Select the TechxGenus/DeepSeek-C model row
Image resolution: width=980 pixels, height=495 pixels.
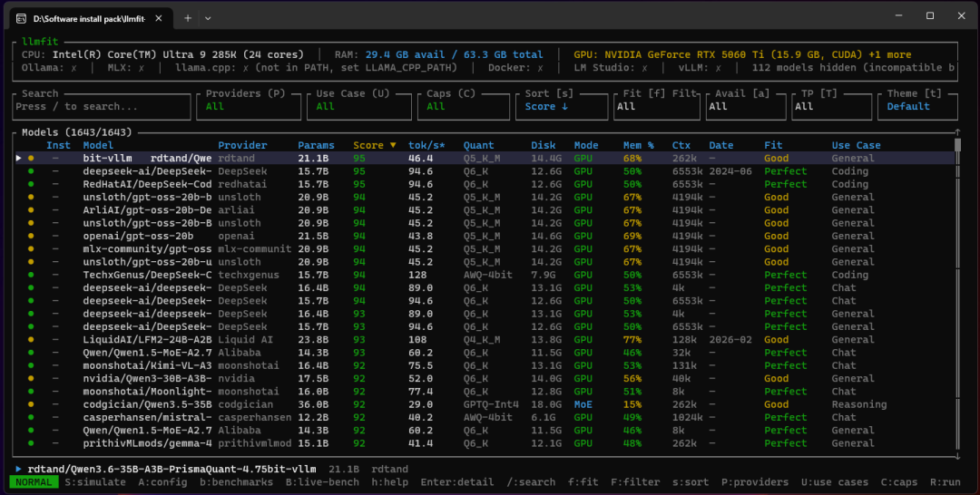coord(485,275)
